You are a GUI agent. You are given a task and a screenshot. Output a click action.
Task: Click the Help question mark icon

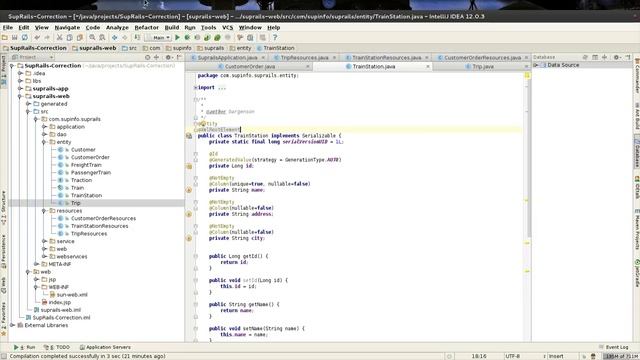(275, 38)
